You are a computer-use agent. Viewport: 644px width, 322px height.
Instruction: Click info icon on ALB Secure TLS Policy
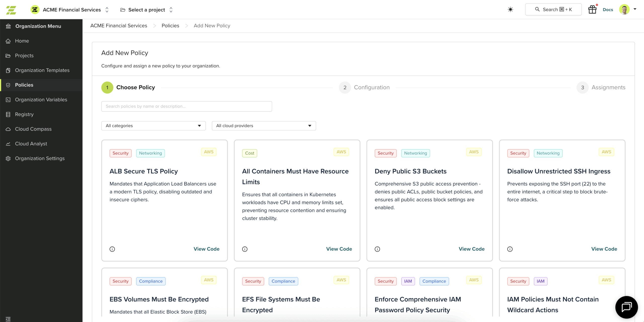point(112,249)
